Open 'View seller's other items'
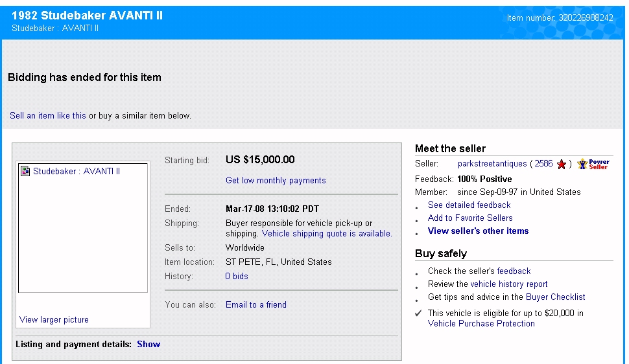This screenshot has height=364, width=629. click(x=478, y=231)
